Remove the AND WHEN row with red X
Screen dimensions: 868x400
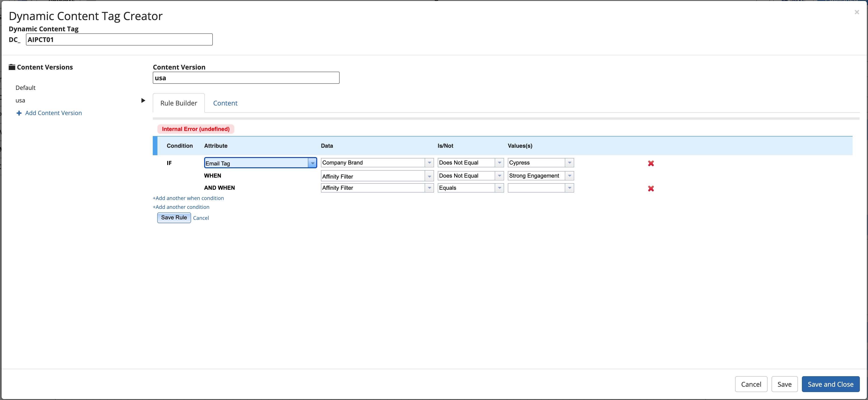(651, 189)
